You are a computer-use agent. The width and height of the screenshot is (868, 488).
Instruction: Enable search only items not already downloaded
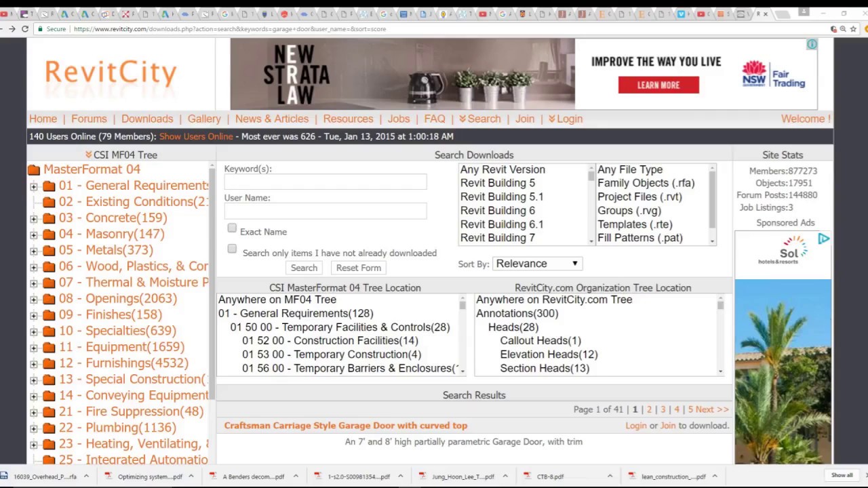pos(232,249)
